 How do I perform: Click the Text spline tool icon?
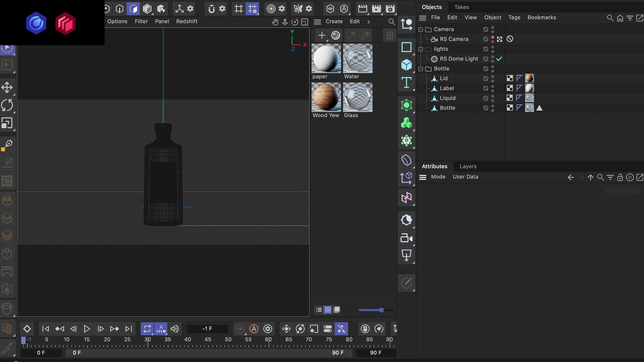point(406,83)
